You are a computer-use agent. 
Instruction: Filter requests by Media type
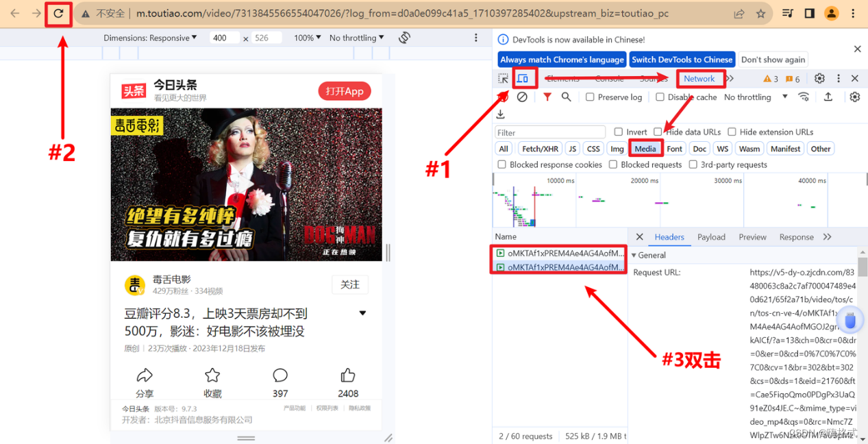(645, 149)
